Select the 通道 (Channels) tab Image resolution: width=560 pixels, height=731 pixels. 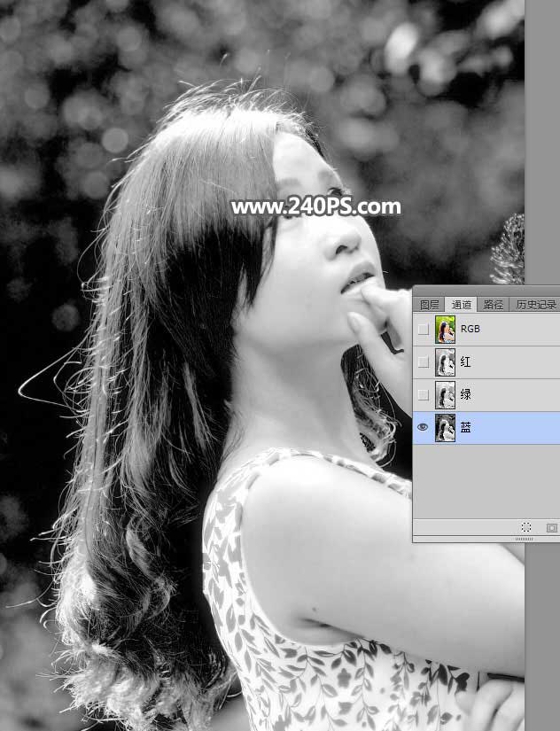(x=461, y=305)
